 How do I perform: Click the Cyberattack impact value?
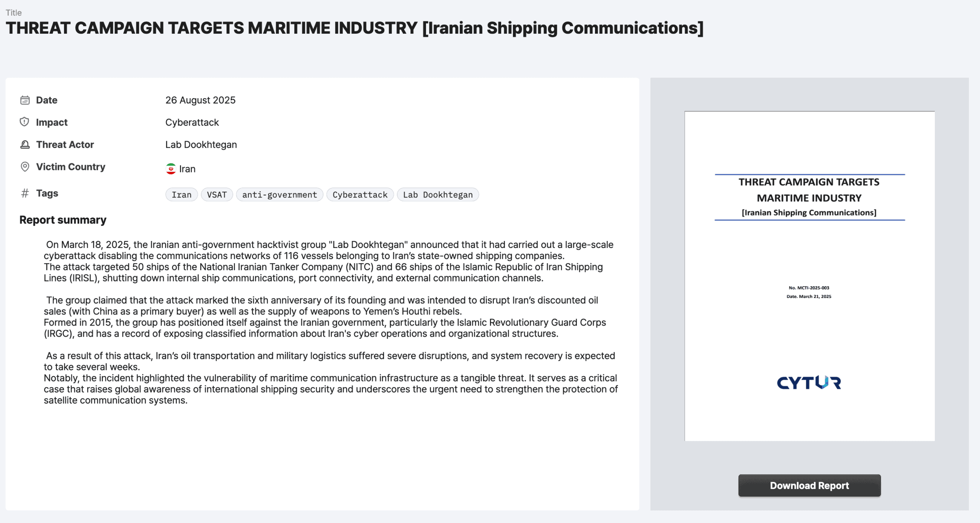click(192, 122)
